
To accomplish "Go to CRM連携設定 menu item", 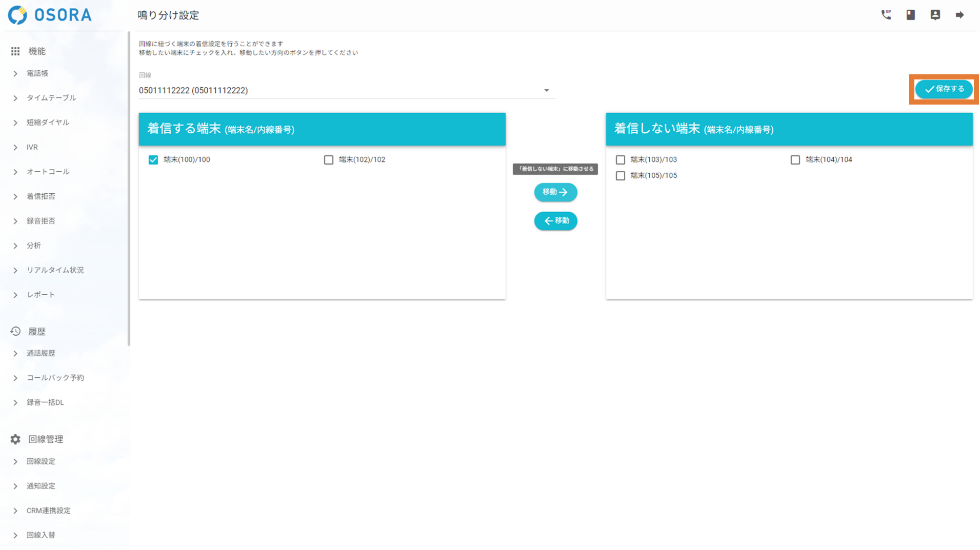I will 49,511.
